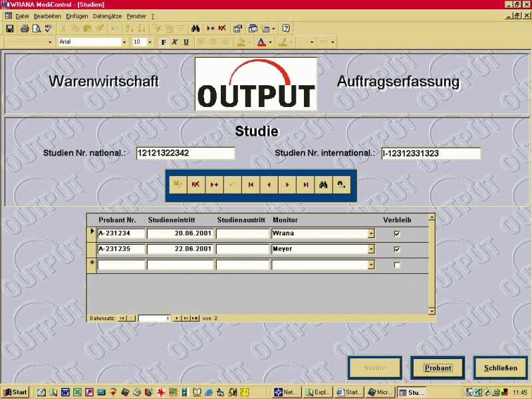Run the spell check toolbar icon
The width and height of the screenshot is (532, 399).
tap(49, 29)
